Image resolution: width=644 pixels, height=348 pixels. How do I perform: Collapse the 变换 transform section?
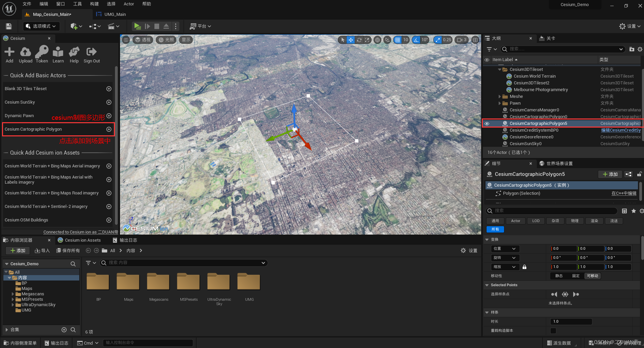(x=487, y=239)
